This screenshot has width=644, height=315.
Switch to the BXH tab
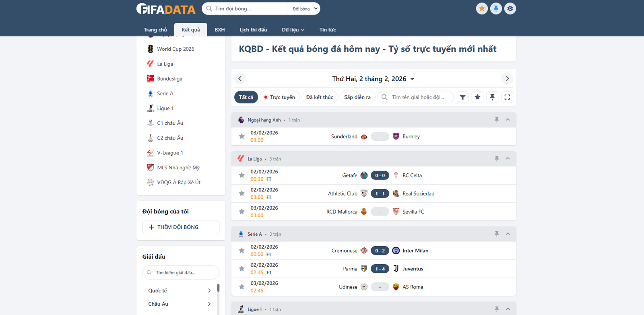[x=219, y=30]
